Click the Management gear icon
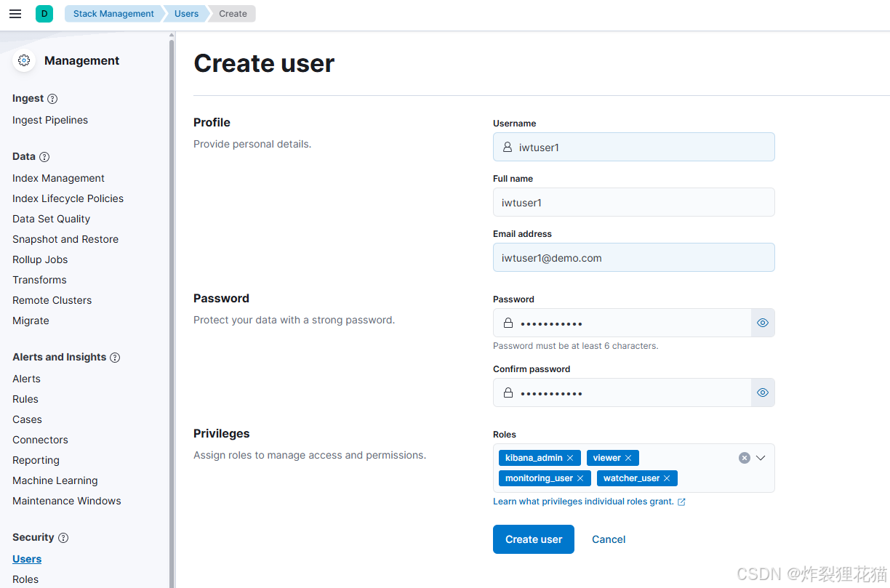 click(24, 60)
